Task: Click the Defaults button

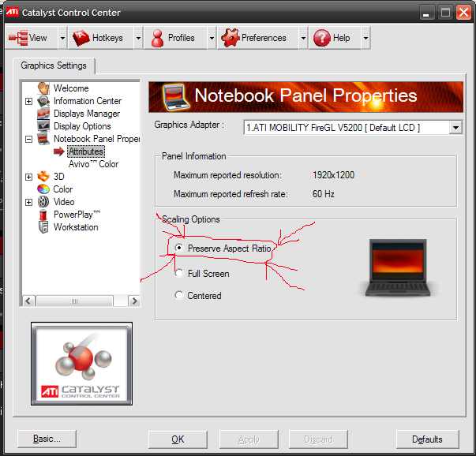Action: pyautogui.click(x=426, y=439)
